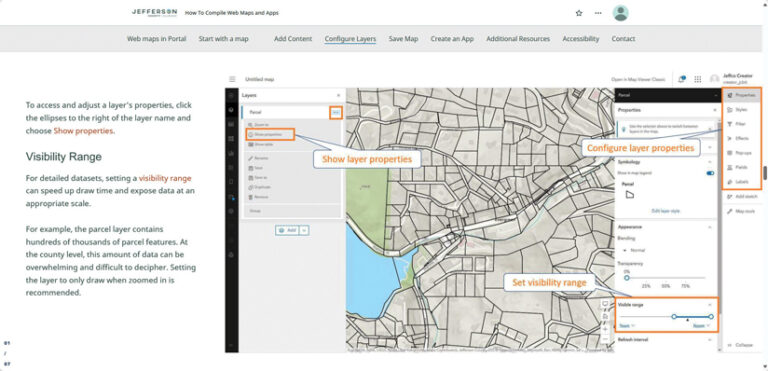The image size is (768, 371).
Task: Select the Layers icon in dark toolbar
Action: (x=232, y=110)
